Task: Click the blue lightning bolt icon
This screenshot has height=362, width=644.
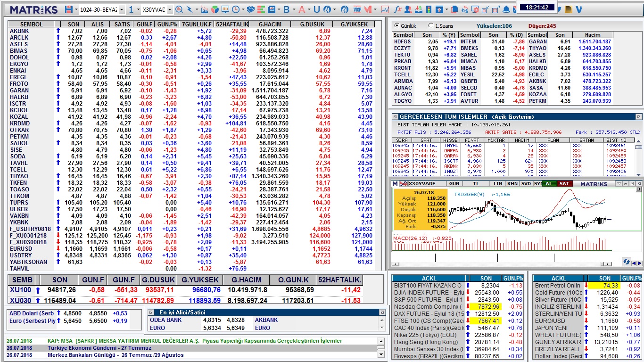Action: point(190,9)
